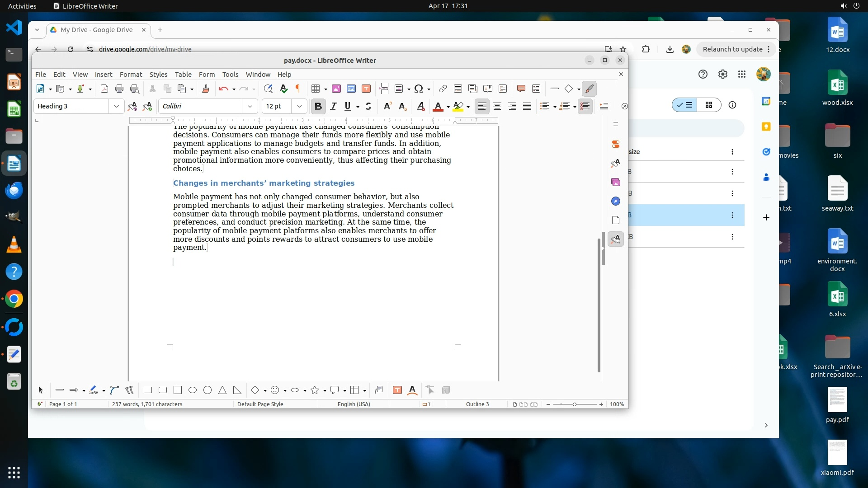The height and width of the screenshot is (488, 868).
Task: Toggle Bold formatting button
Action: [x=318, y=106]
